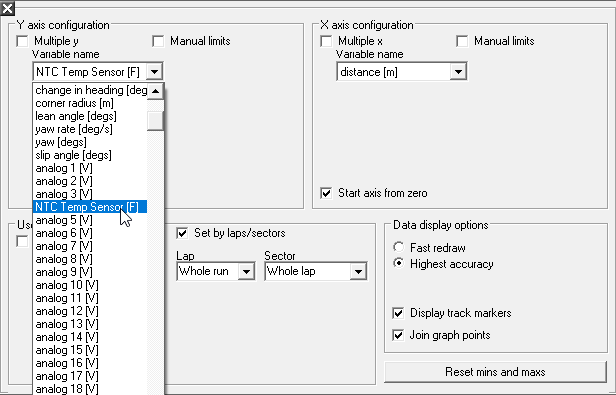Select analog 7 [V] option
The width and height of the screenshot is (616, 395).
(90, 246)
